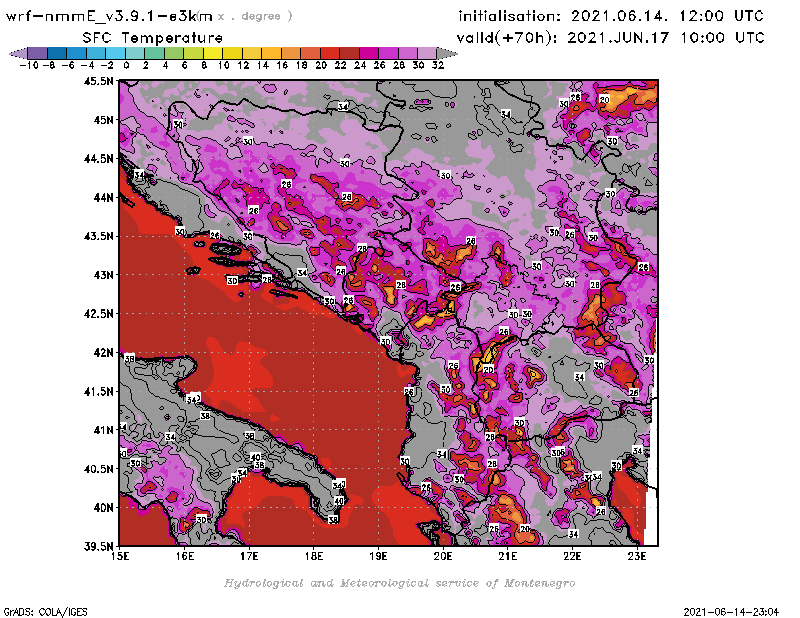800x618 pixels.
Task: Click the '20E' longitude axis label
Action: click(x=443, y=556)
